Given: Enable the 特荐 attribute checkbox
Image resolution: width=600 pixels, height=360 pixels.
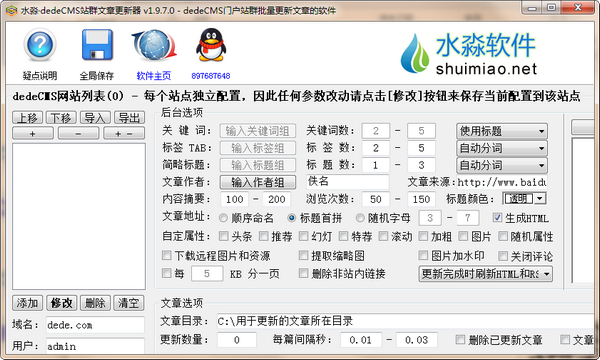Looking at the screenshot, I should pos(344,236).
